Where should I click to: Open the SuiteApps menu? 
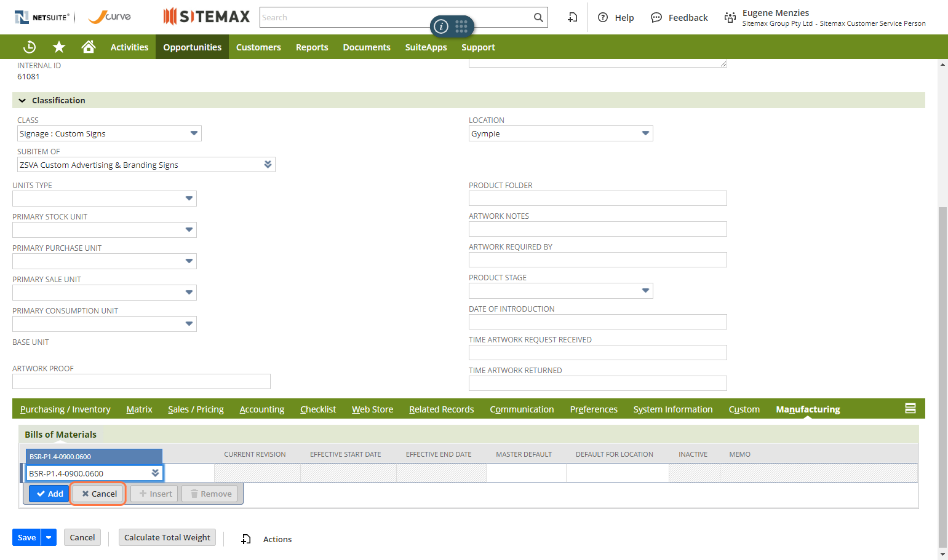coord(426,47)
